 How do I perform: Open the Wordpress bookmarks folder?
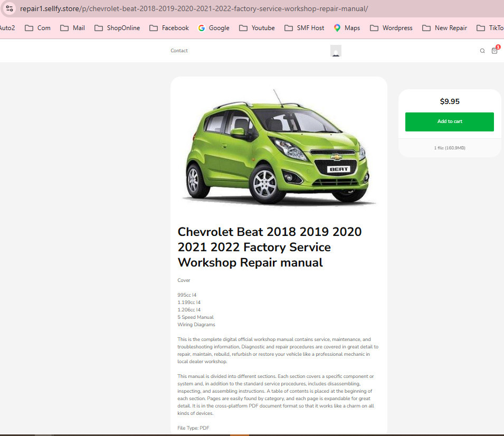pyautogui.click(x=391, y=28)
